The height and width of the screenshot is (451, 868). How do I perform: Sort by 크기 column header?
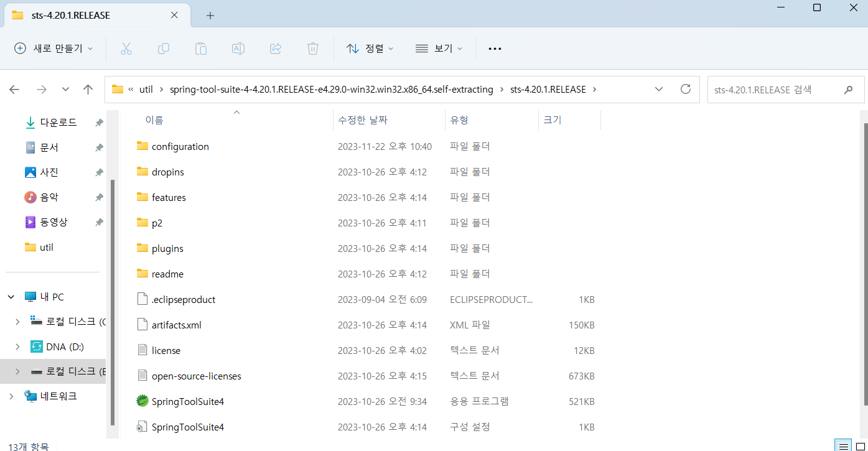tap(553, 120)
